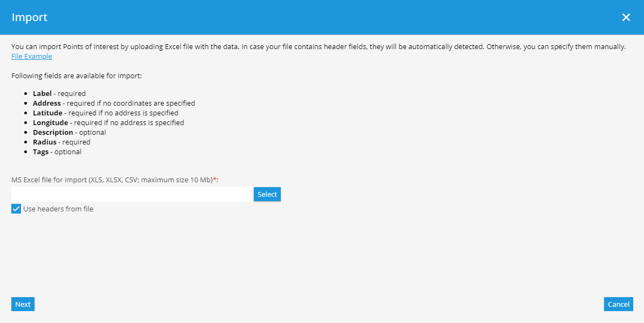Click the 'Tags - optional' entry
The height and width of the screenshot is (323, 644).
(x=57, y=152)
